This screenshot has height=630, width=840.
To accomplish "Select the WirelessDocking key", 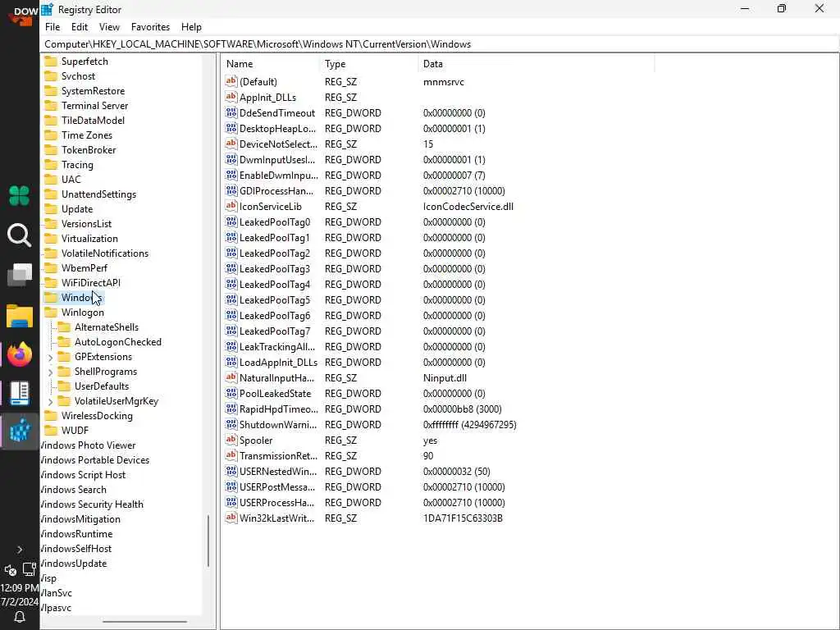I will coord(97,416).
